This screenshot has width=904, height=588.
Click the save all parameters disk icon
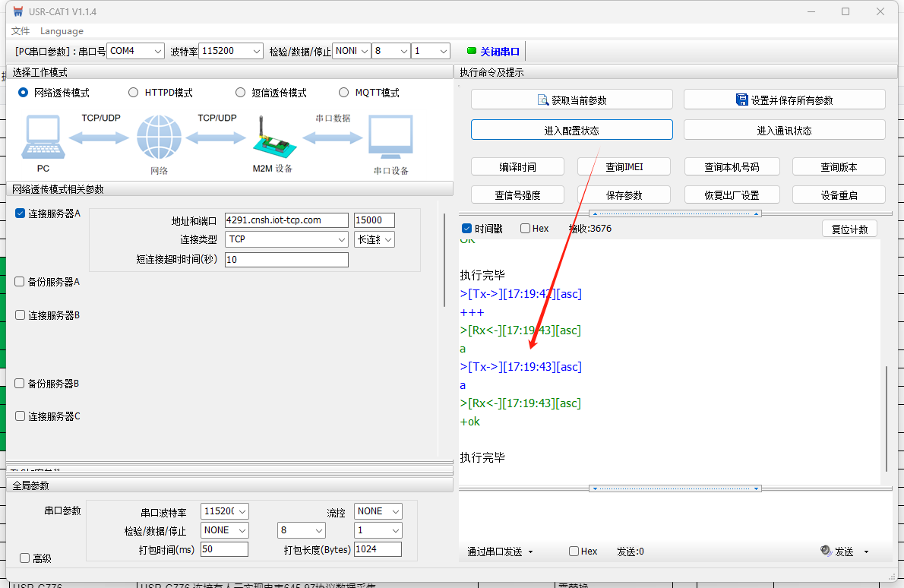tap(742, 100)
